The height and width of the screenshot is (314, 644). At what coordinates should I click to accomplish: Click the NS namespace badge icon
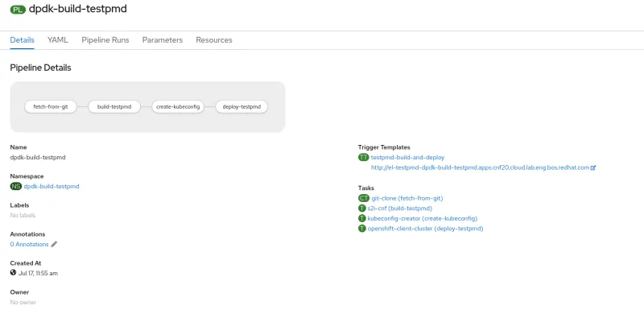[15, 186]
